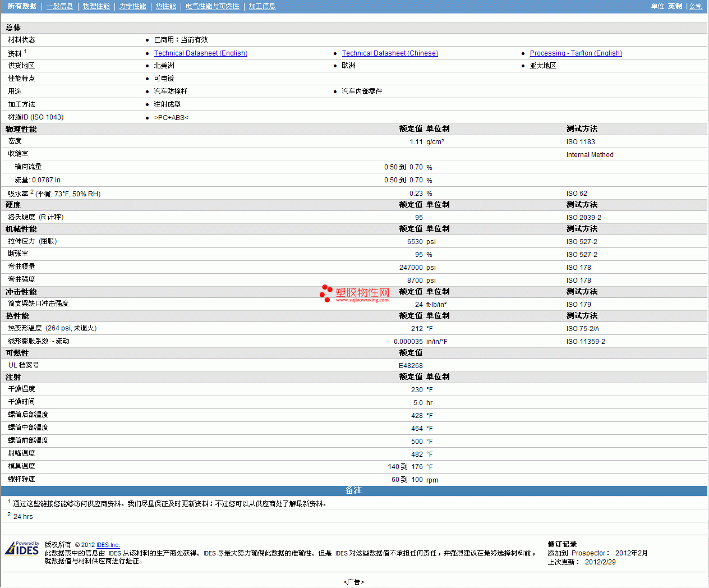Screen dimensions: 709x588
Task: Open the 热性能 tab
Action: (165, 6)
